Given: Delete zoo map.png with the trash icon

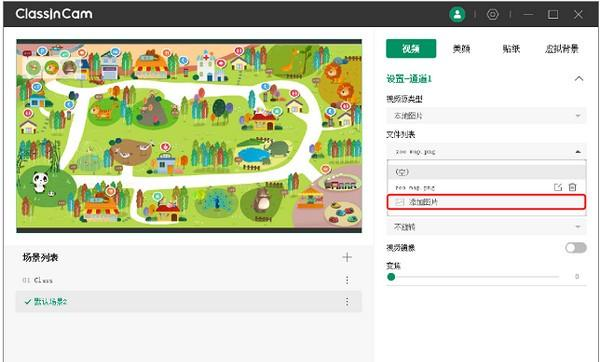Looking at the screenshot, I should click(572, 187).
